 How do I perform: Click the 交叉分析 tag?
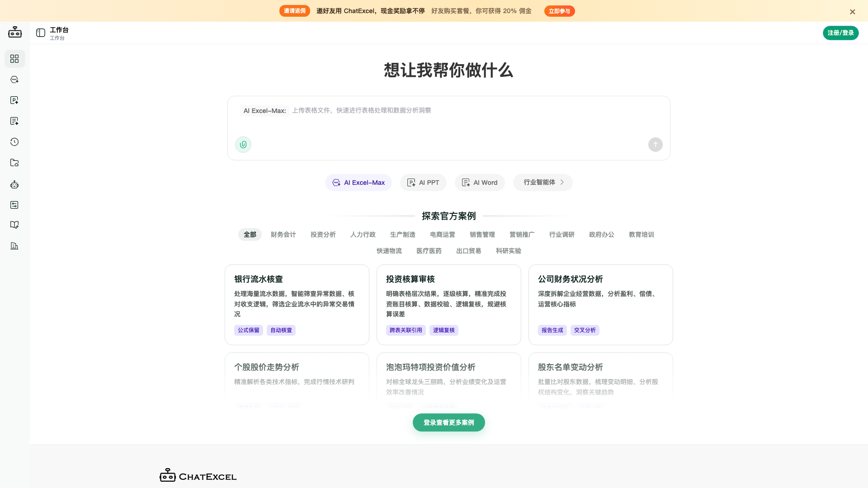pos(585,330)
